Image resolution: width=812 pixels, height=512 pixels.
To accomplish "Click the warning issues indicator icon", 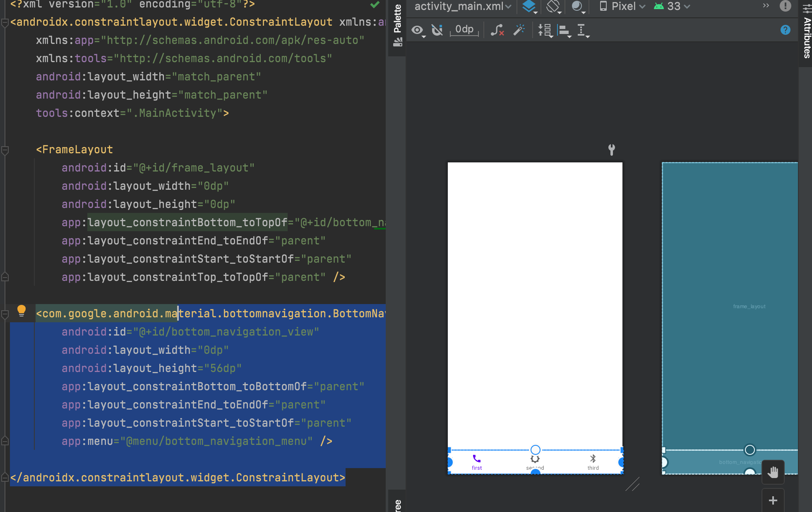I will (785, 6).
